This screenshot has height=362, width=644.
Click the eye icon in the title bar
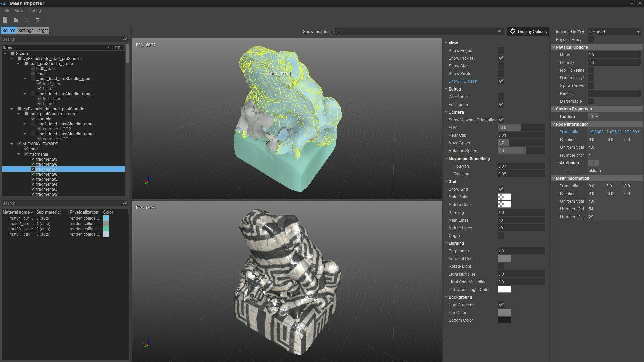click(3, 3)
